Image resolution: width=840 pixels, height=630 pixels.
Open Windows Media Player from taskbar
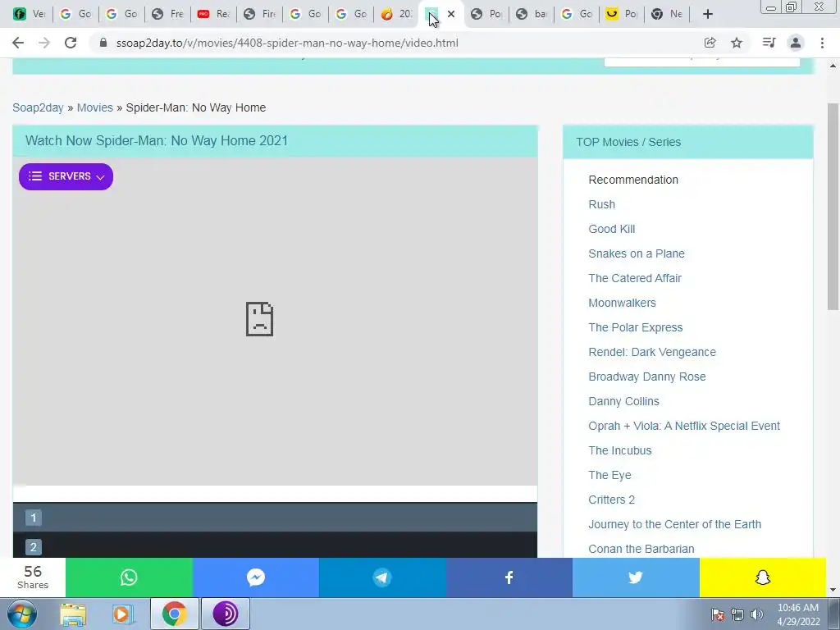[x=122, y=614]
